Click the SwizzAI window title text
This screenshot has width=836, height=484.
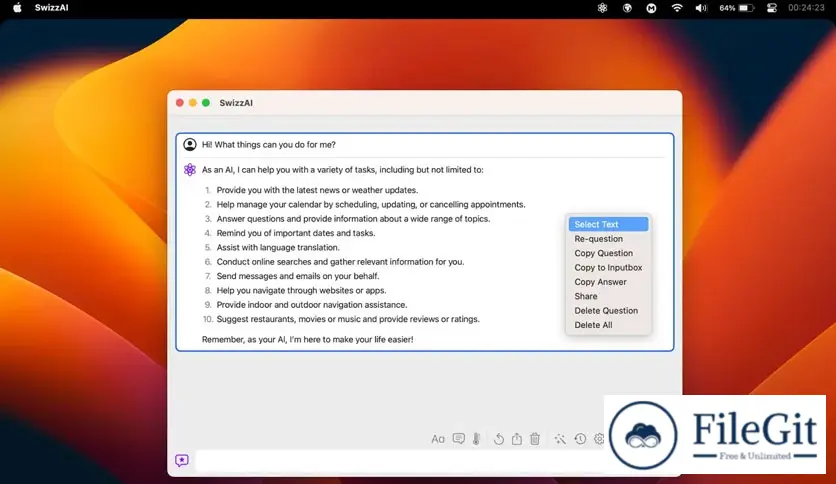236,103
